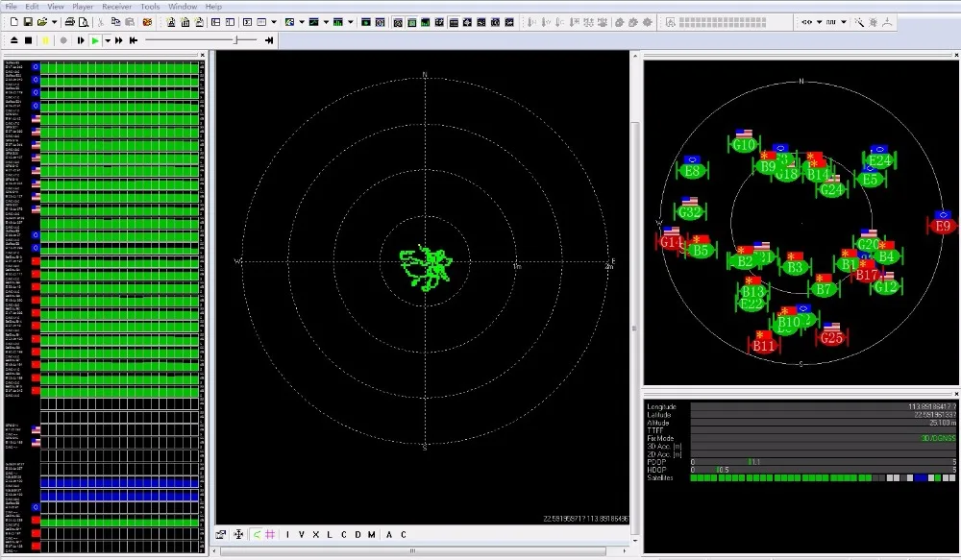Toggle the yellow Pause button
This screenshot has height=560, width=961.
[x=45, y=40]
